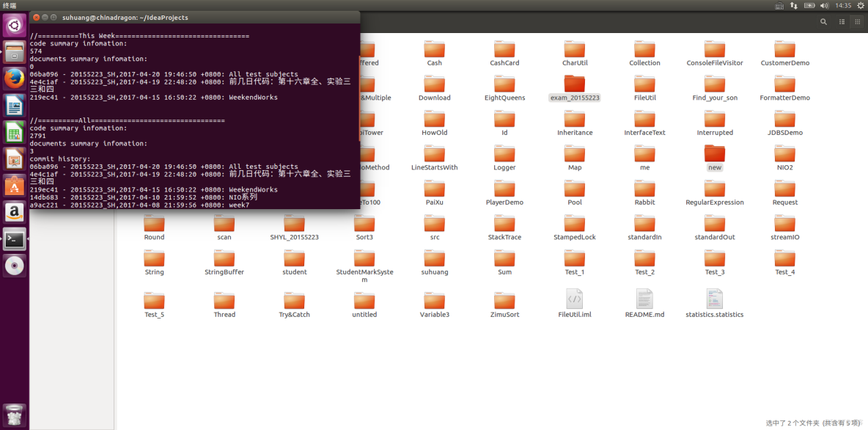Image resolution: width=868 pixels, height=430 pixels.
Task: Select the CustomerDemo folder
Action: tap(785, 54)
